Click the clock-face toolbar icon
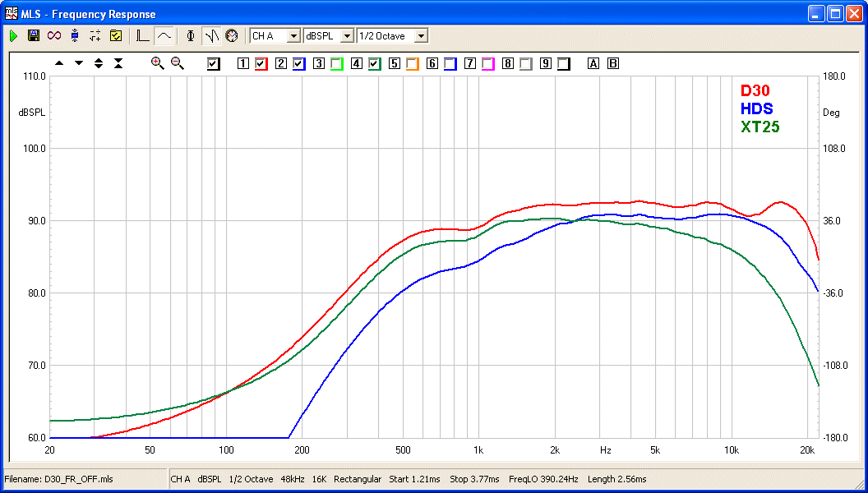Screen dimensions: 868x493 pyautogui.click(x=232, y=36)
